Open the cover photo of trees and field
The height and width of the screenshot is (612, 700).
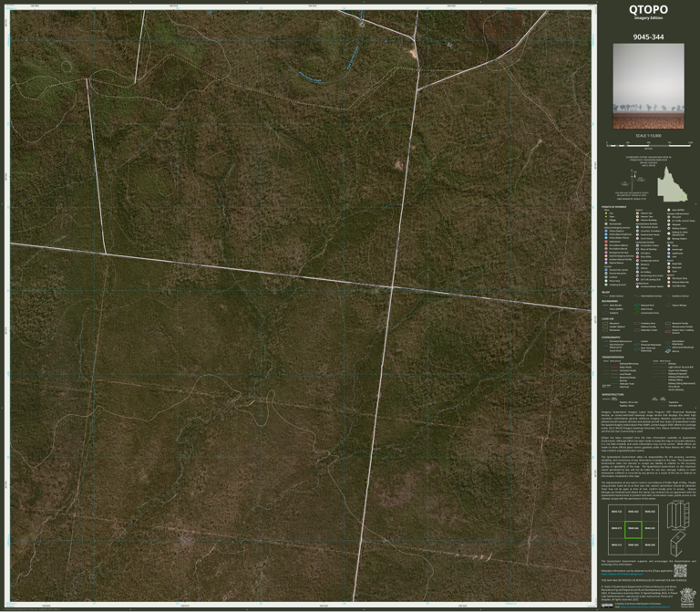tap(648, 86)
